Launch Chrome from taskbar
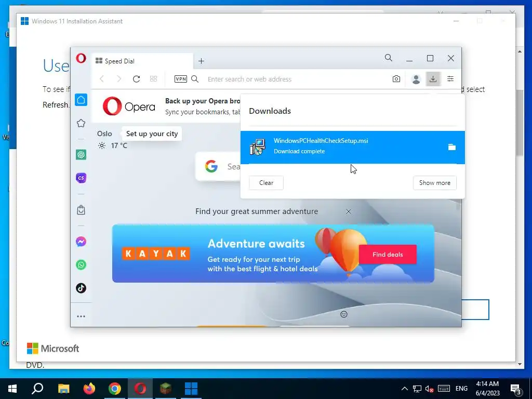 coord(115,389)
